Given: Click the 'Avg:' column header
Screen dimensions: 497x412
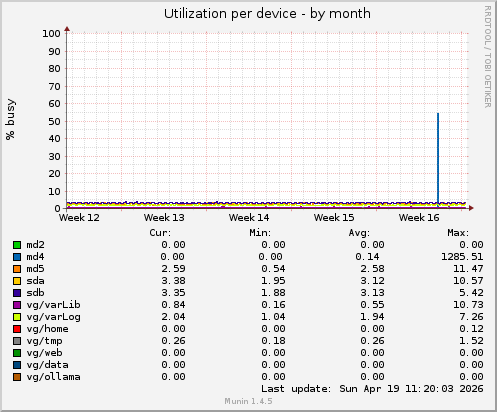Looking at the screenshot, I should 359,233.
